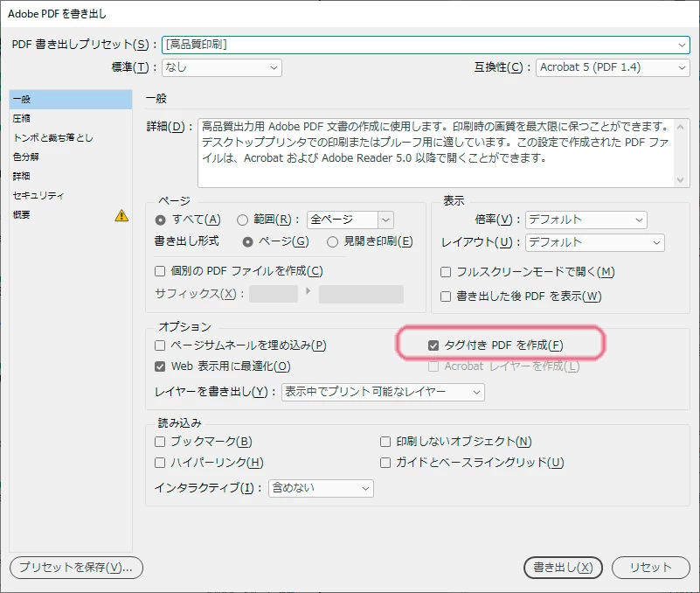The width and height of the screenshot is (700, 593).
Task: Click the リセット button
Action: 650,568
